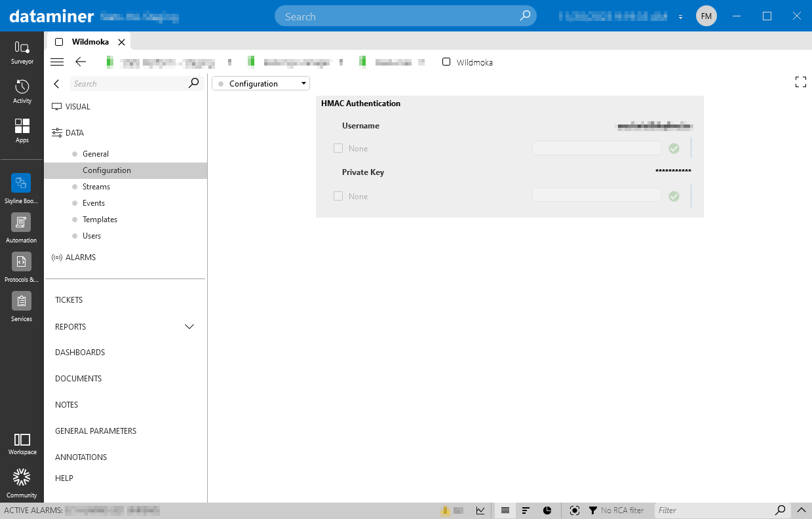Image resolution: width=812 pixels, height=519 pixels.
Task: Open the Templates data page
Action: (100, 220)
